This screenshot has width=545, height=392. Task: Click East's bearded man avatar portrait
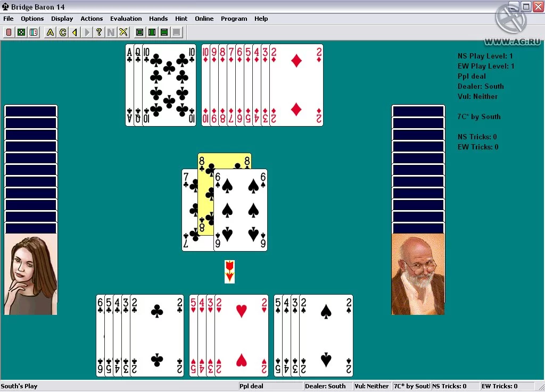tap(418, 274)
